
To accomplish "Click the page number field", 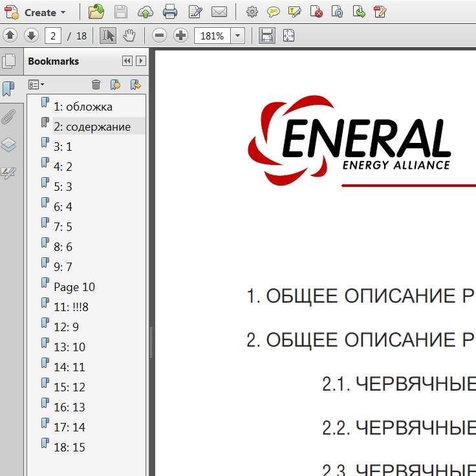I will [53, 36].
